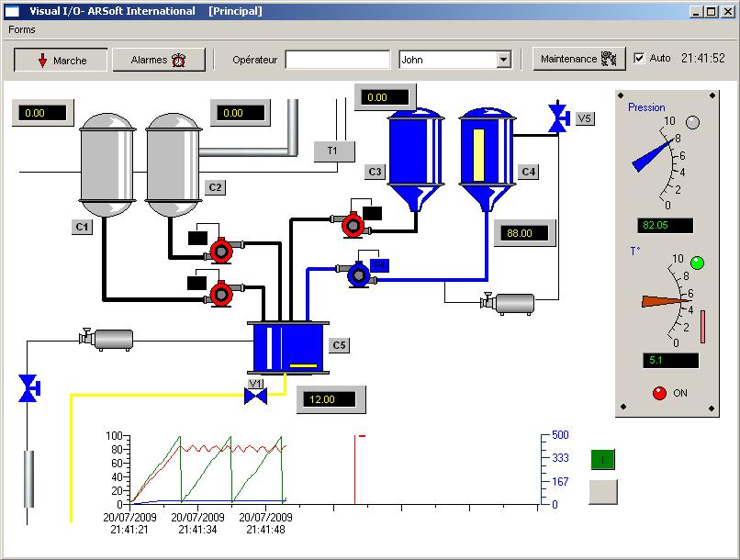Click the Maintenance button
The height and width of the screenshot is (560, 740).
click(x=578, y=59)
